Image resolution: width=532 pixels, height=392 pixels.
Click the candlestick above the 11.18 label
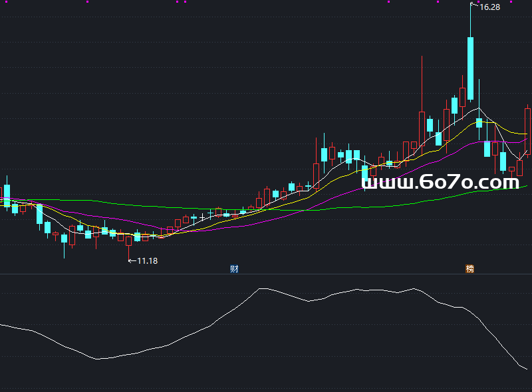[x=129, y=241]
